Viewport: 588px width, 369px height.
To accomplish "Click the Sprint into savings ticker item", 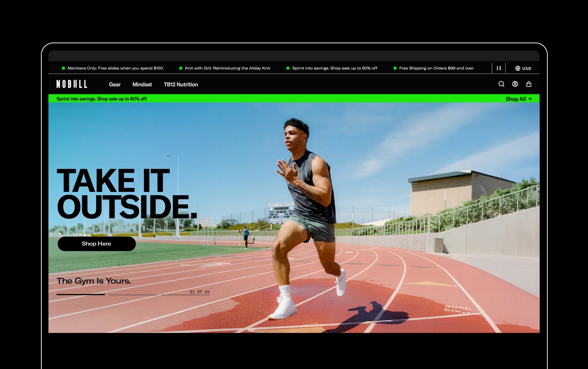I will tap(334, 68).
